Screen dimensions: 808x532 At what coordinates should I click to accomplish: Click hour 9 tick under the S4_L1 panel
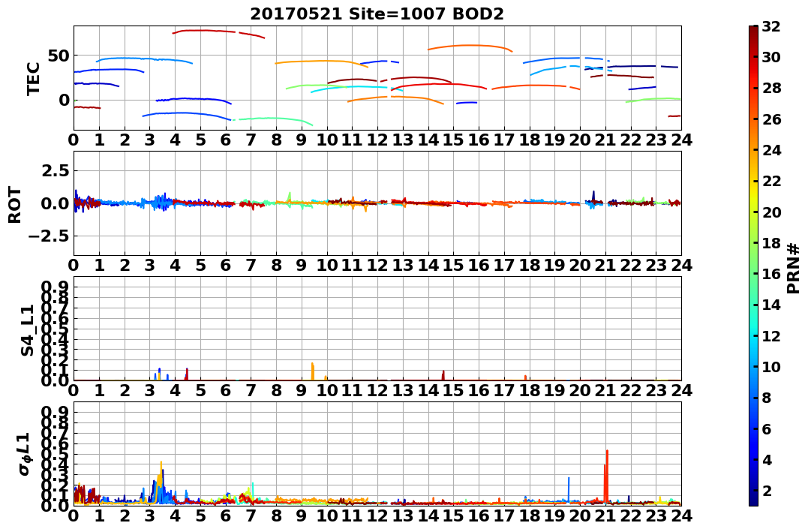point(302,390)
